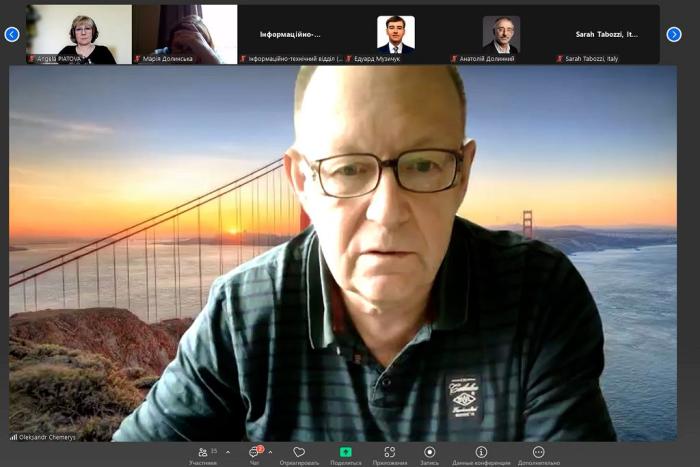Expand the arrow next to Chat
The image size is (700, 467).
(270, 452)
